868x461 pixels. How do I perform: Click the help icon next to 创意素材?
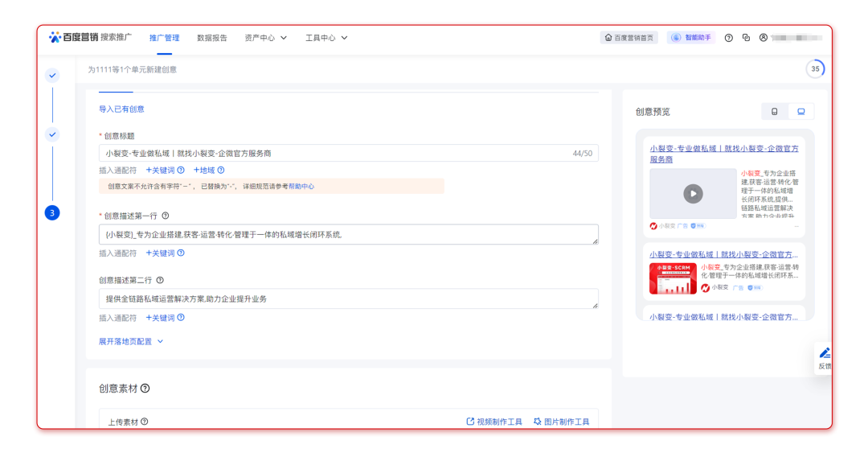145,389
